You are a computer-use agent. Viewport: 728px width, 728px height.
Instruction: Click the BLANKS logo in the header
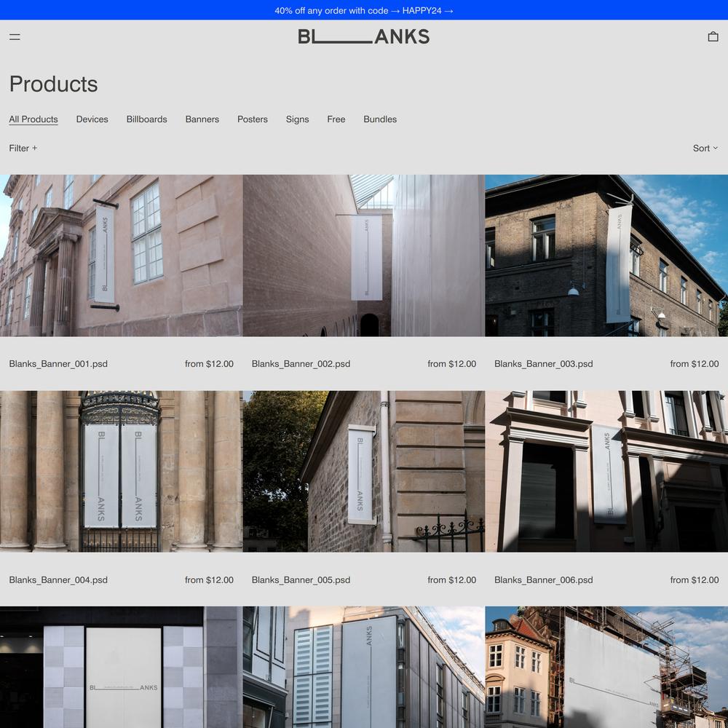(x=363, y=36)
